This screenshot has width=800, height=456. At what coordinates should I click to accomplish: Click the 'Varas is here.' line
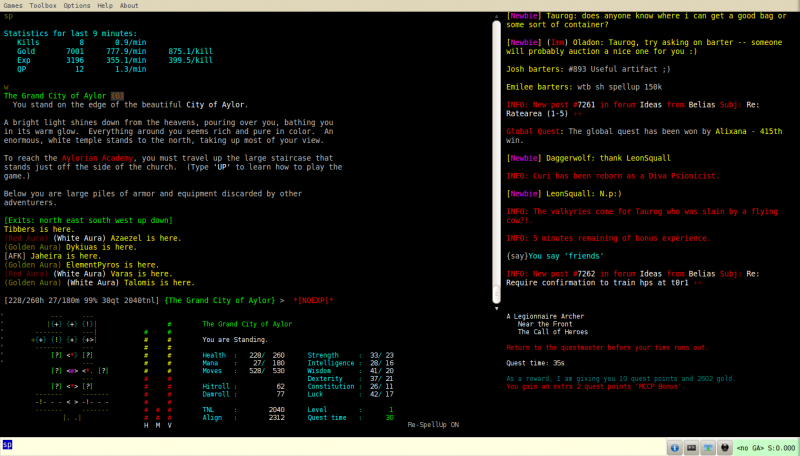tap(88, 274)
